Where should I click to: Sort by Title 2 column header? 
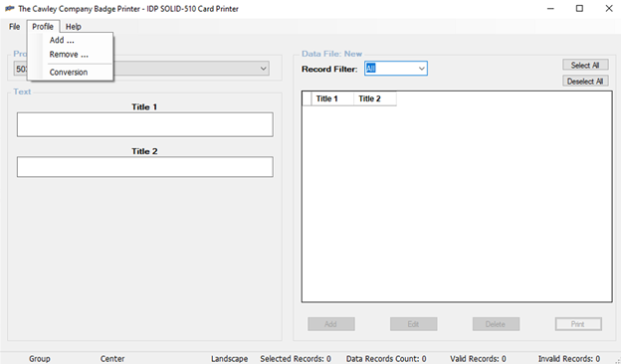(x=374, y=98)
